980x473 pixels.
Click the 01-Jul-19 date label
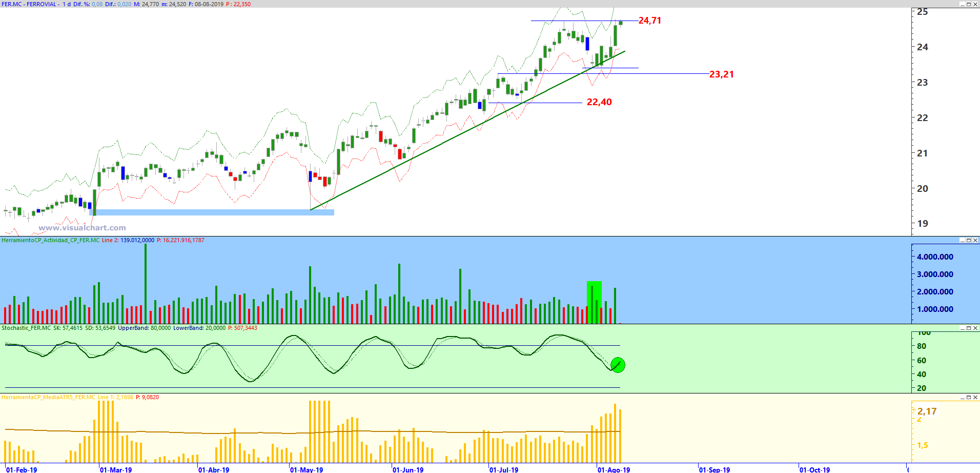tap(504, 469)
